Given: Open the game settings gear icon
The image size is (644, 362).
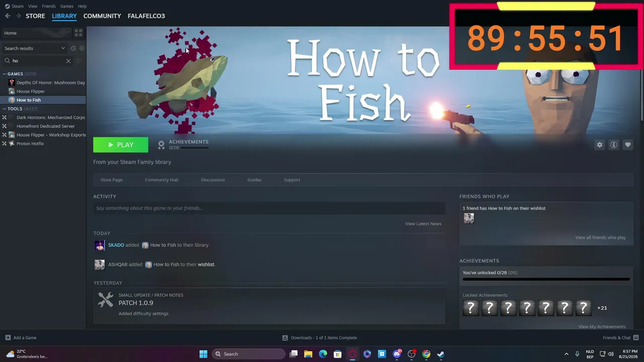Looking at the screenshot, I should click(x=600, y=145).
